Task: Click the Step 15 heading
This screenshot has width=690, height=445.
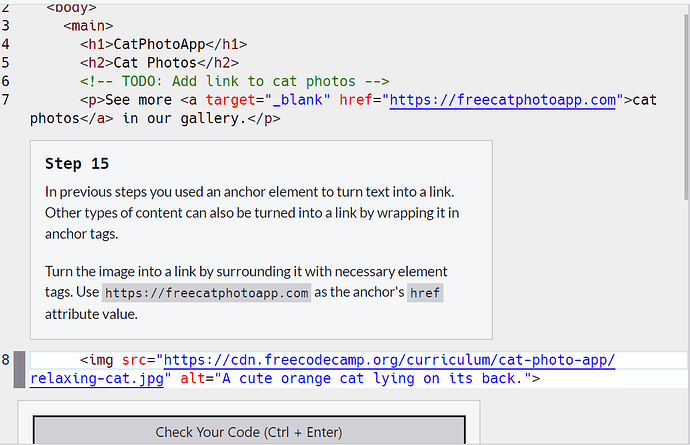Action: [x=77, y=163]
